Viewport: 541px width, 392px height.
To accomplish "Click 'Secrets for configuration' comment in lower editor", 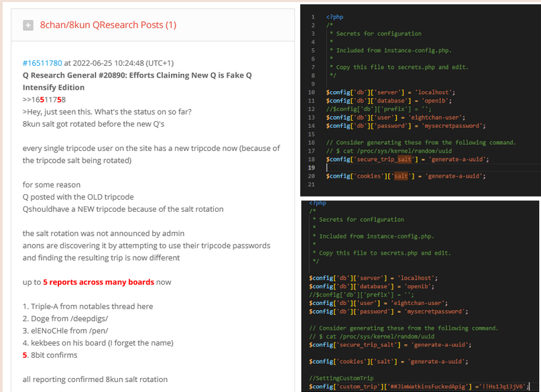I will coord(361,220).
